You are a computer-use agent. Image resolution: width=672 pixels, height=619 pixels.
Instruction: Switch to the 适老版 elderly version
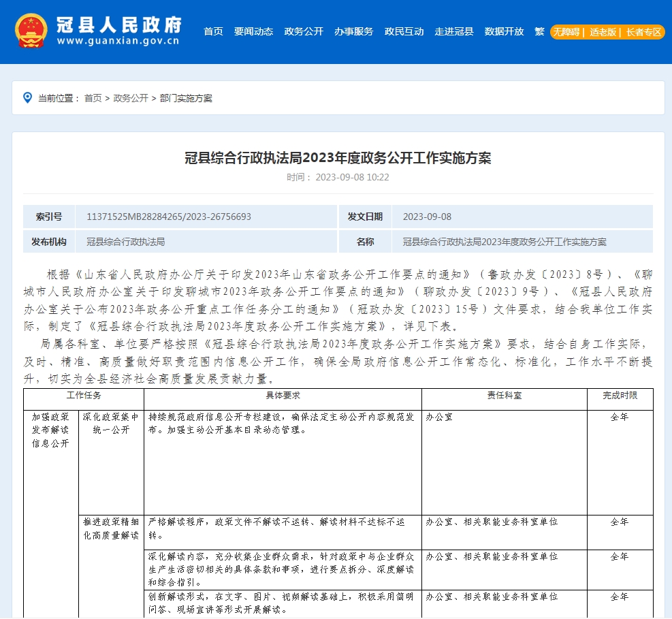603,32
